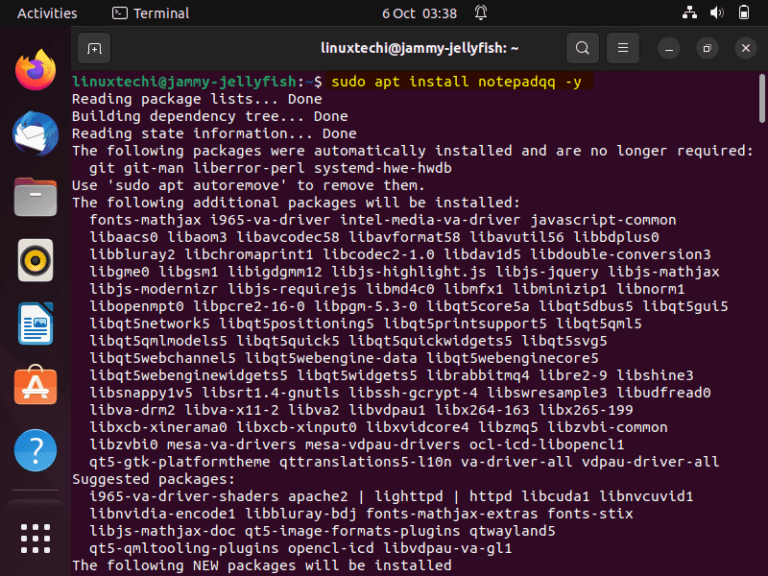Click 'javascript-common' package name

[603, 220]
